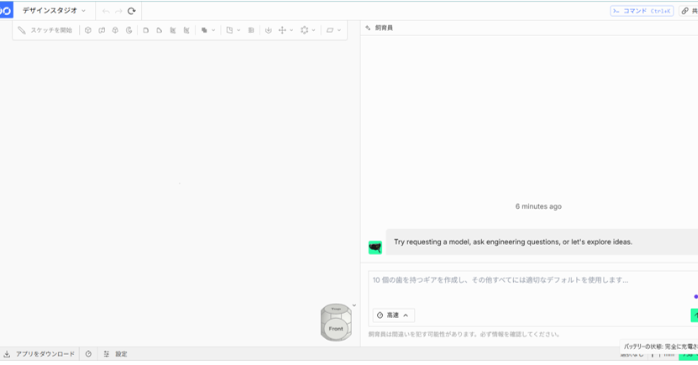Image resolution: width=698 pixels, height=365 pixels.
Task: Click the share link button
Action: 689,11
